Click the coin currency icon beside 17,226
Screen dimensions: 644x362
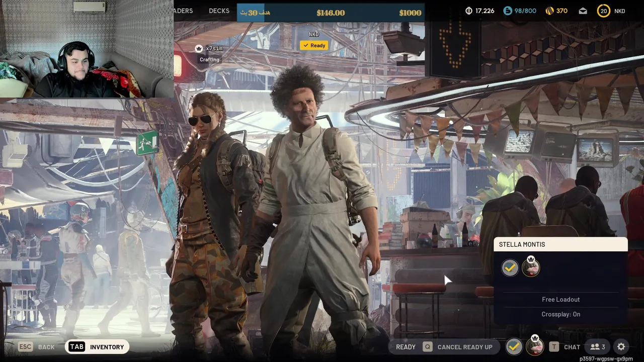pos(469,11)
